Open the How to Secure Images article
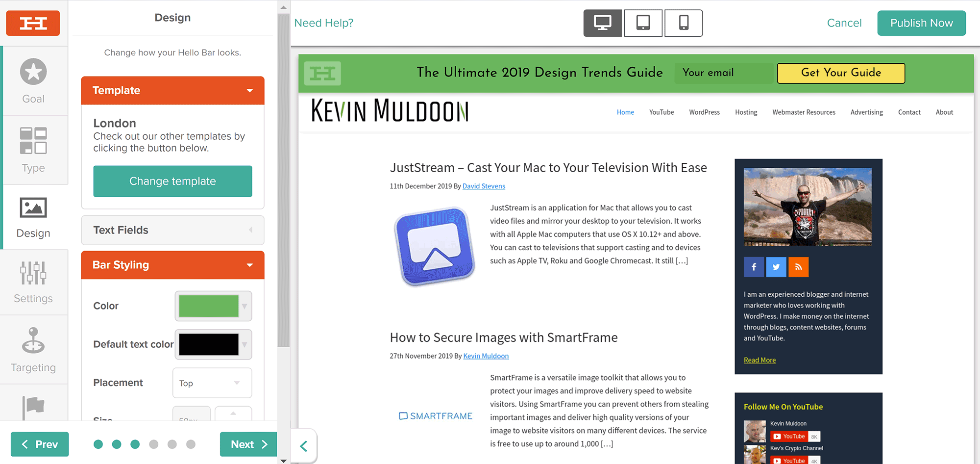 [x=504, y=337]
